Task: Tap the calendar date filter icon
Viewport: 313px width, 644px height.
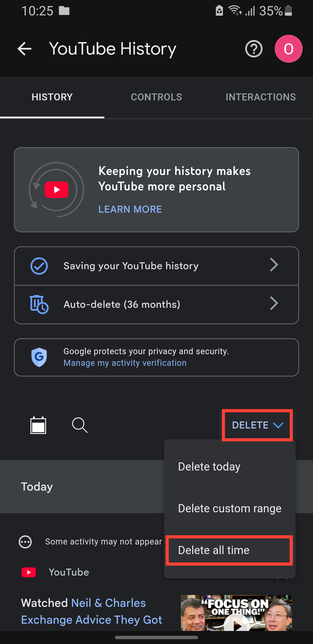Action: (x=38, y=425)
